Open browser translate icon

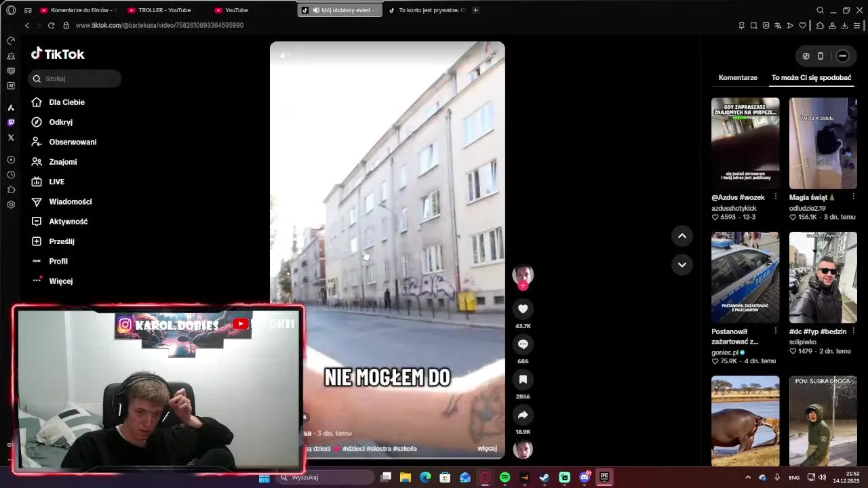pos(778,26)
